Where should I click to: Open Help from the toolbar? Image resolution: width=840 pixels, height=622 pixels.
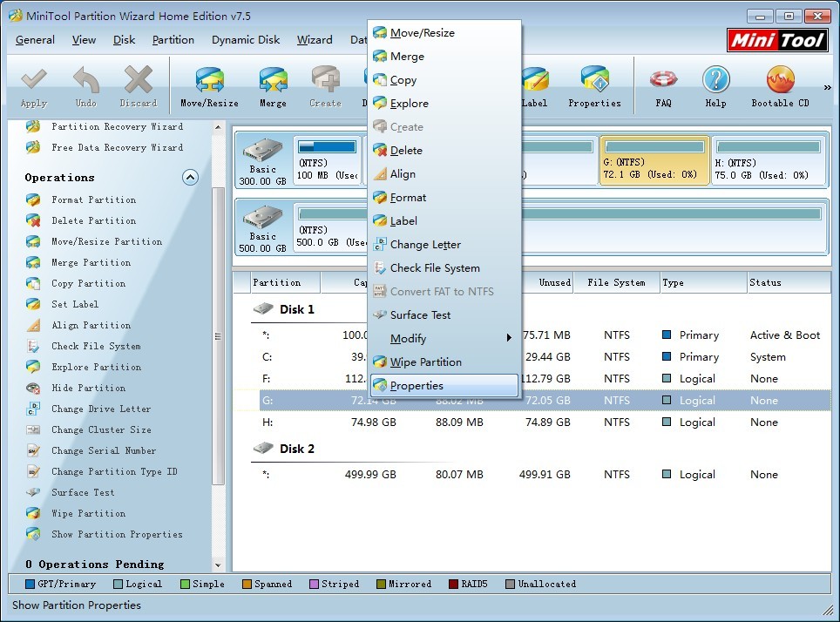click(715, 85)
